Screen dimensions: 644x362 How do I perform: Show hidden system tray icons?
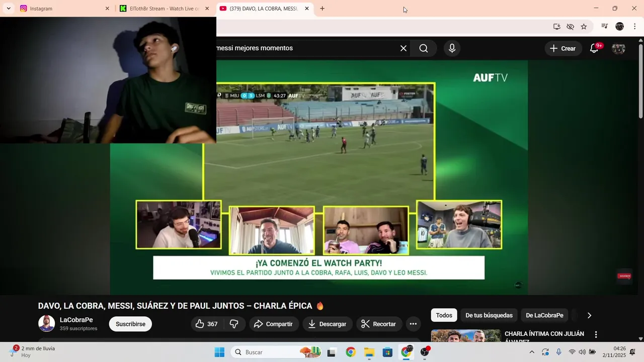tap(532, 352)
